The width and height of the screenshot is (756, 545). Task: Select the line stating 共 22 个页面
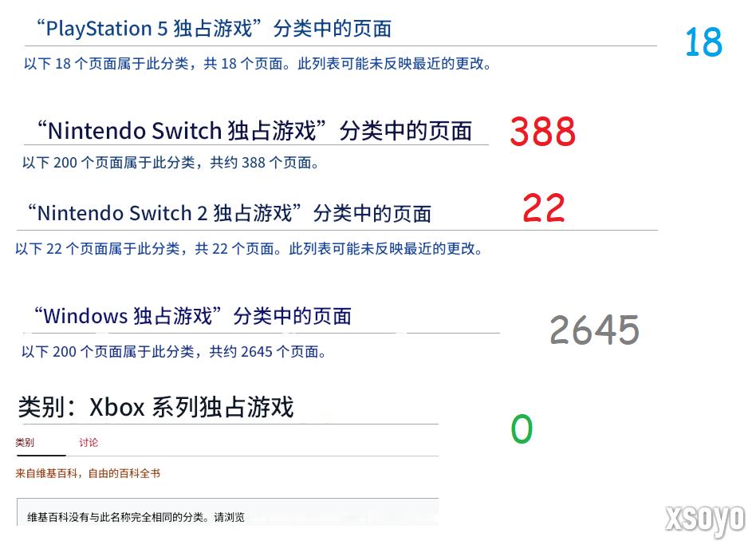249,249
